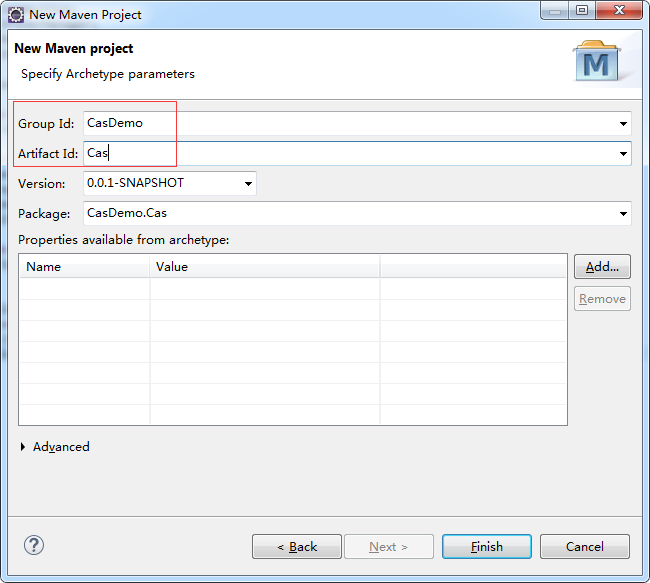The image size is (650, 583).
Task: Close the New Maven Project window
Action: pos(619,10)
